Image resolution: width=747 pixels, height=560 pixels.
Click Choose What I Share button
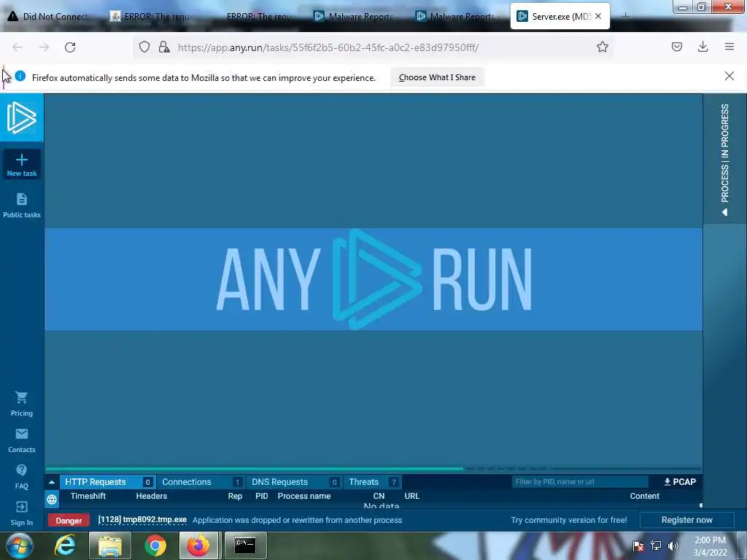pyautogui.click(x=437, y=77)
